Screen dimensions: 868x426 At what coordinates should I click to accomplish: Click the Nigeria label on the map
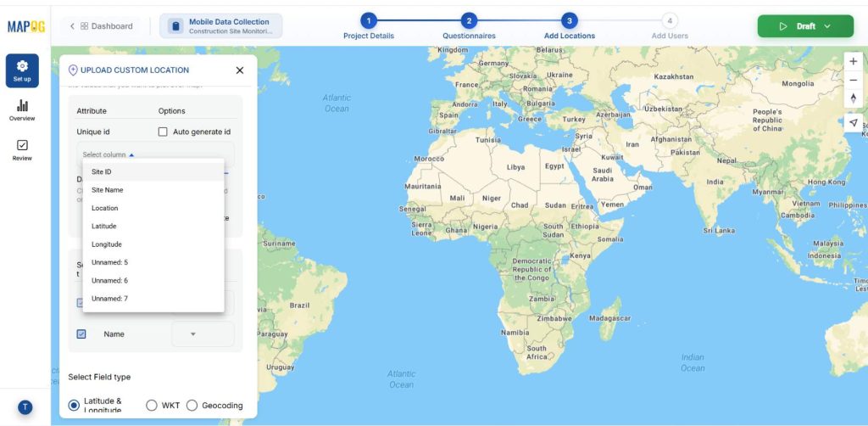coord(486,227)
